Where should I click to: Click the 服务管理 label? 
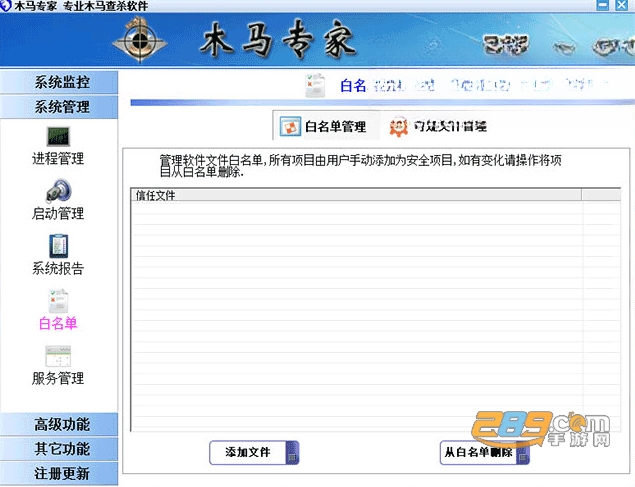pos(58,379)
